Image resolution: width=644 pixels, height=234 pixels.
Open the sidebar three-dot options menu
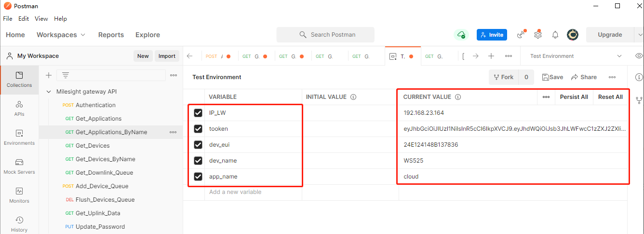pos(174,75)
